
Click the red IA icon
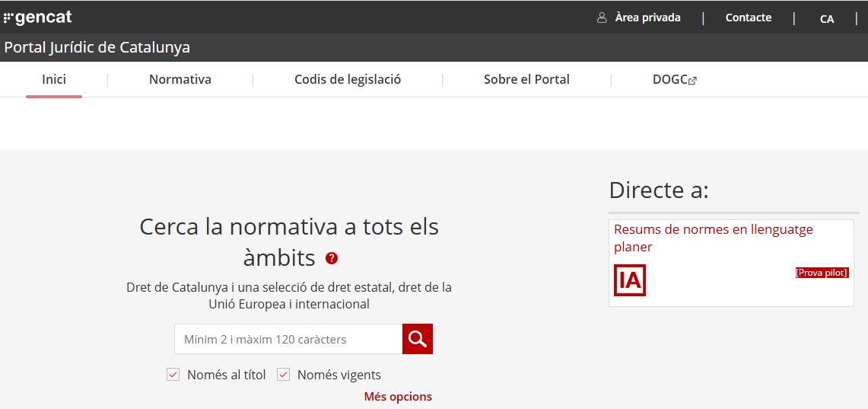click(x=629, y=280)
